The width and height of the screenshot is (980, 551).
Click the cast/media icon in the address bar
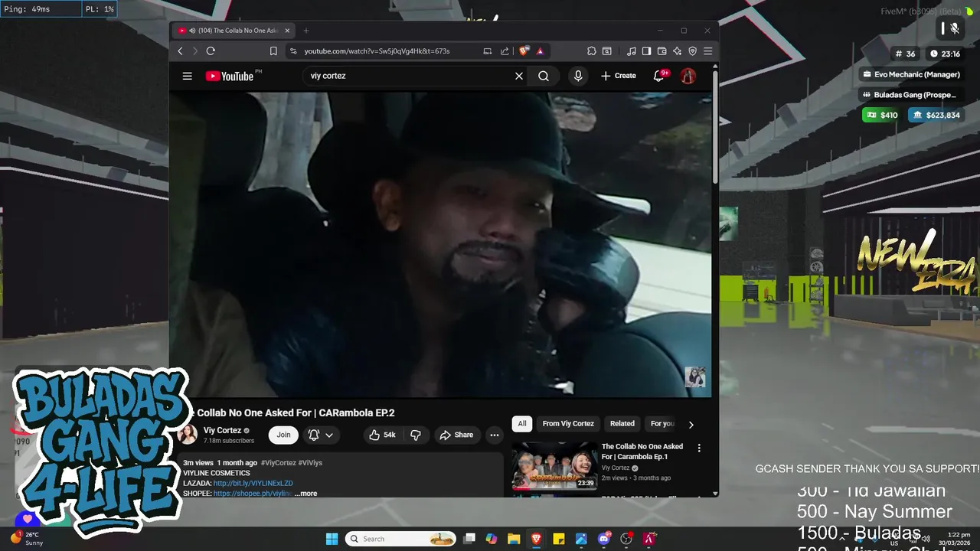pos(488,51)
